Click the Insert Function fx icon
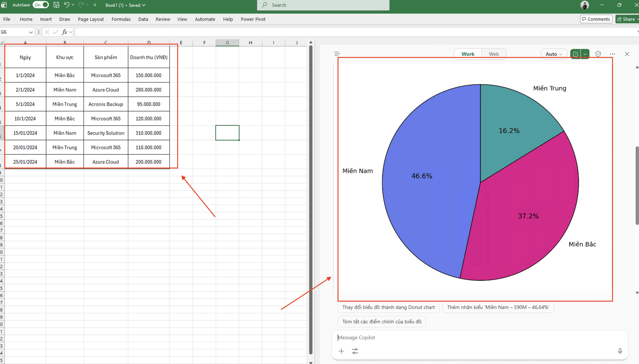639x364 pixels. (64, 32)
